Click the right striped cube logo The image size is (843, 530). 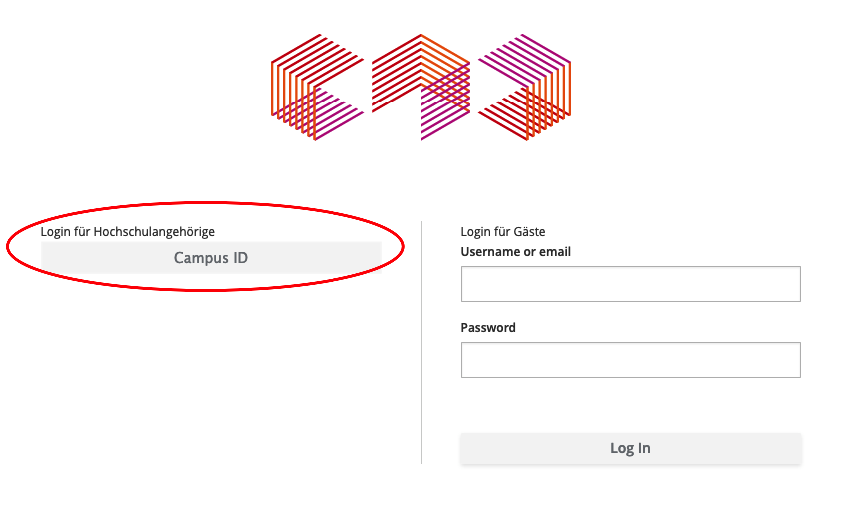(x=524, y=87)
